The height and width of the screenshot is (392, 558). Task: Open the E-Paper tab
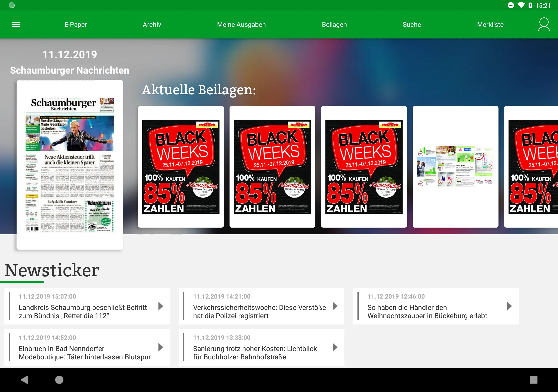click(x=76, y=25)
